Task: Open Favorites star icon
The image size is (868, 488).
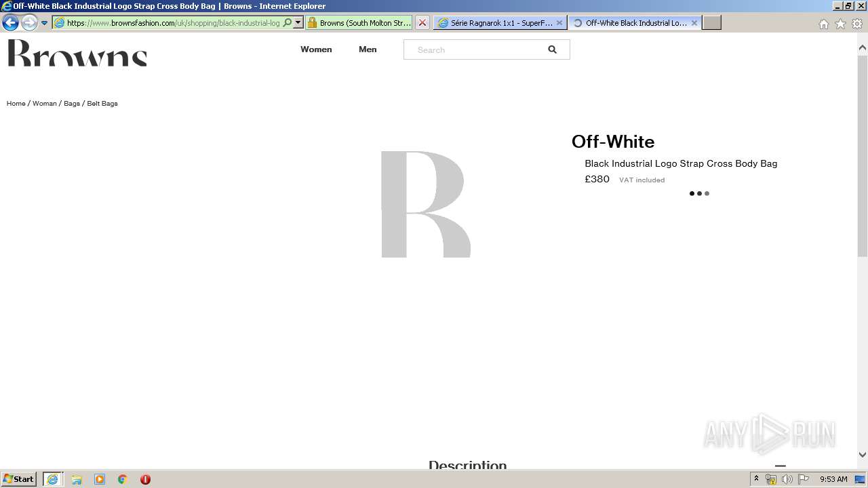Action: [x=841, y=24]
